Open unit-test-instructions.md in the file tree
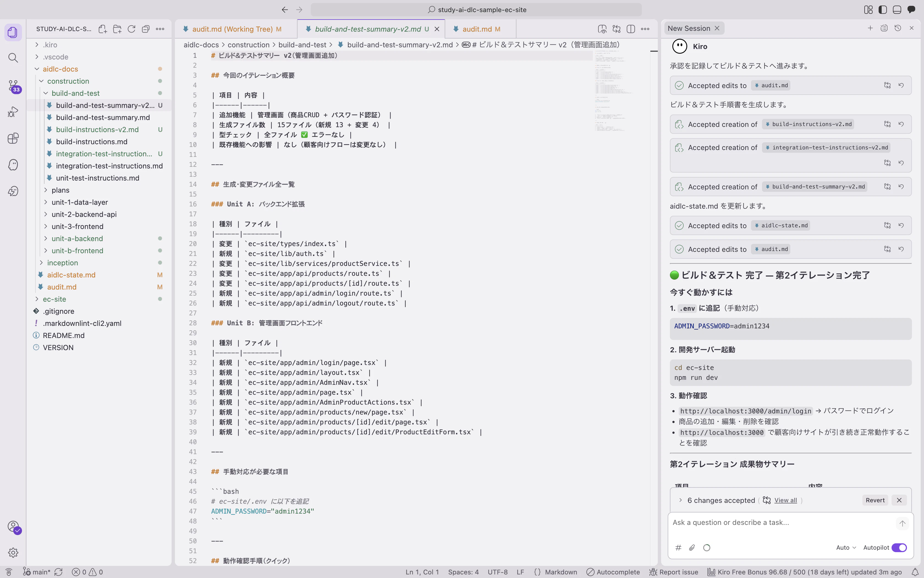The height and width of the screenshot is (578, 924). (97, 178)
